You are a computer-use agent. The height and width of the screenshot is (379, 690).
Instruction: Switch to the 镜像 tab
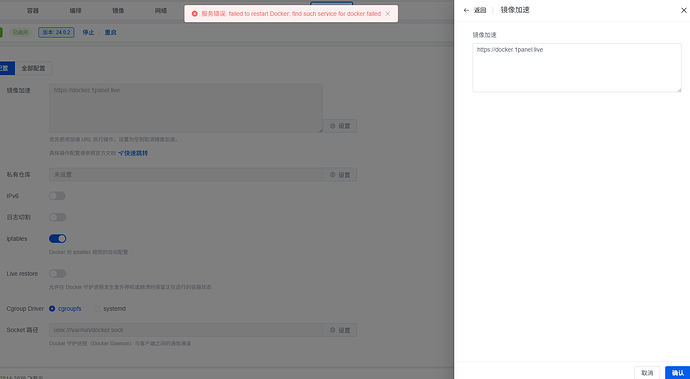click(118, 11)
